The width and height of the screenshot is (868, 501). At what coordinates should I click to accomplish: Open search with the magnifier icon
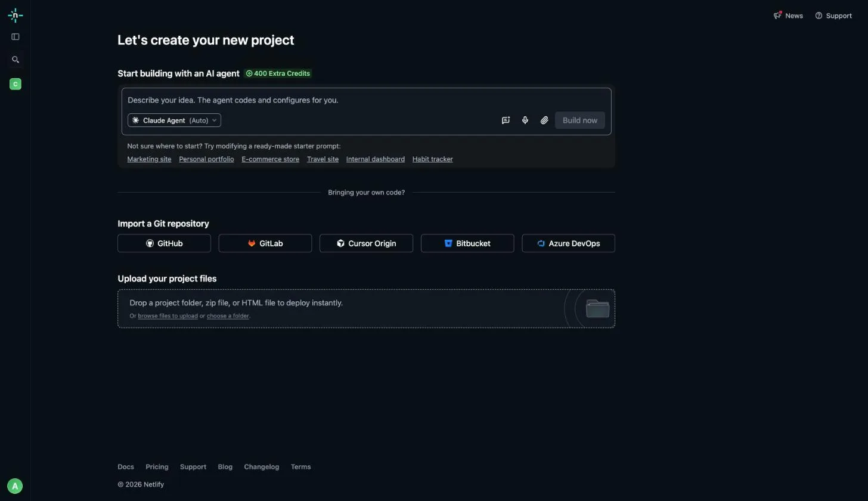(x=15, y=60)
